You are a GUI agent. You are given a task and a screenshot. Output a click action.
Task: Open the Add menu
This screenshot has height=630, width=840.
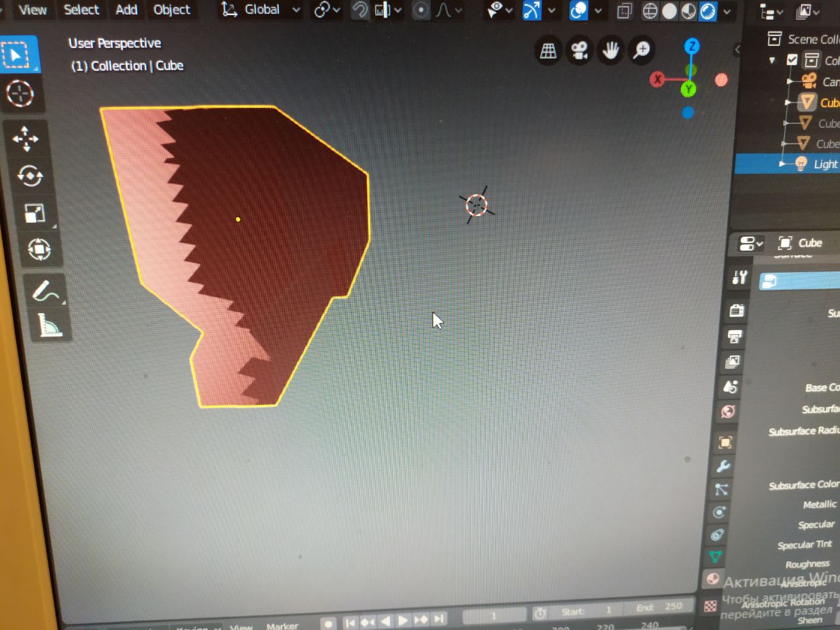[127, 10]
